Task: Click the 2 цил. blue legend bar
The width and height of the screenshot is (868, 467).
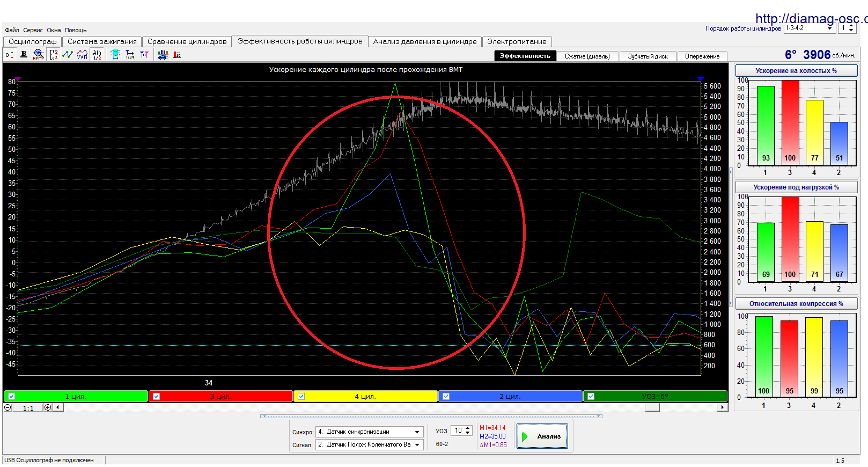Action: 510,396
